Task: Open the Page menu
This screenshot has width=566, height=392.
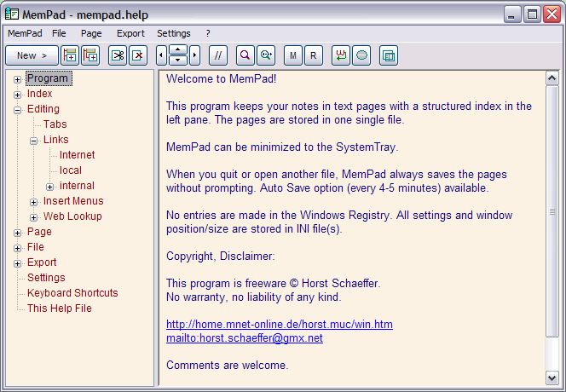Action: coord(91,33)
